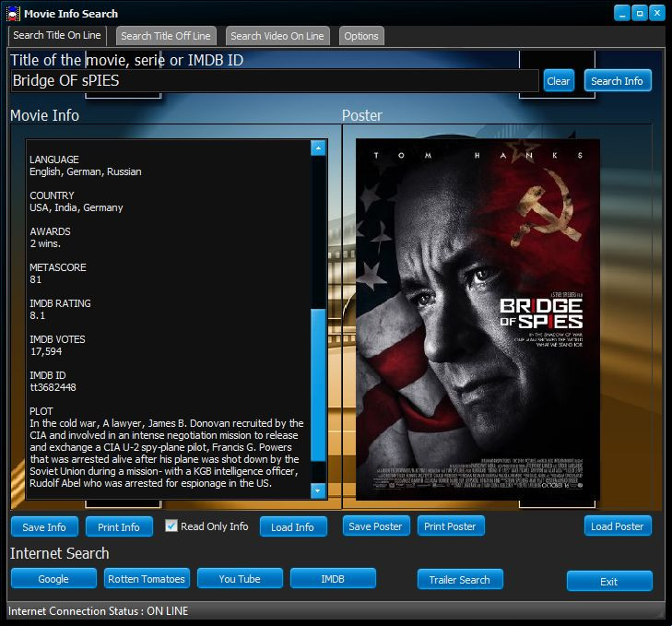Click the Load Info button
Viewport: 672px width, 626px height.
(x=293, y=527)
